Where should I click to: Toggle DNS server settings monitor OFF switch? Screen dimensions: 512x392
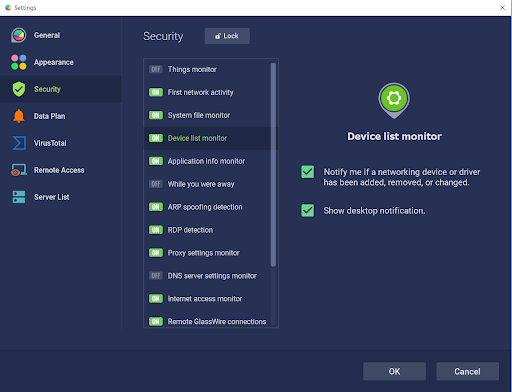[x=156, y=276]
